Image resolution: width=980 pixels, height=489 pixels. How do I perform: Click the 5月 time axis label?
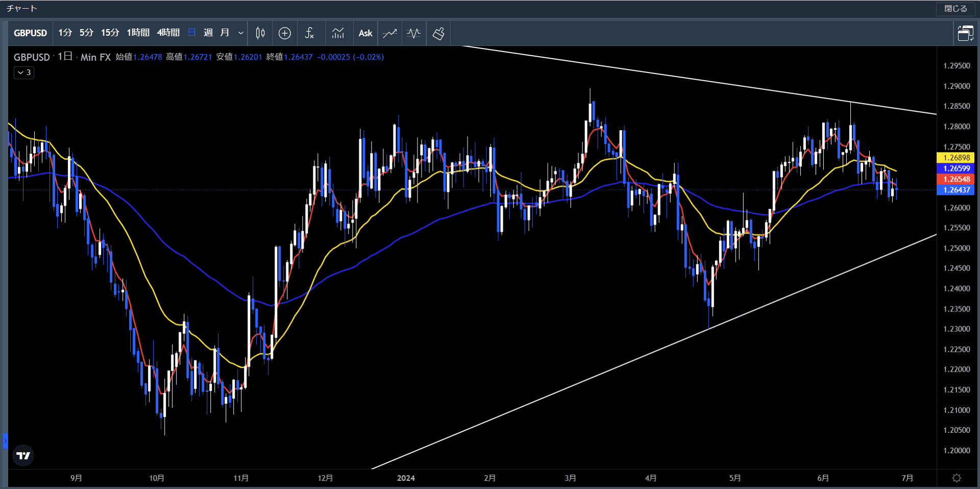pyautogui.click(x=734, y=478)
